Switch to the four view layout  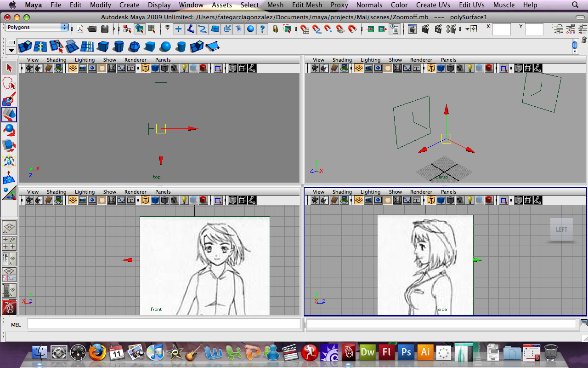(x=9, y=243)
